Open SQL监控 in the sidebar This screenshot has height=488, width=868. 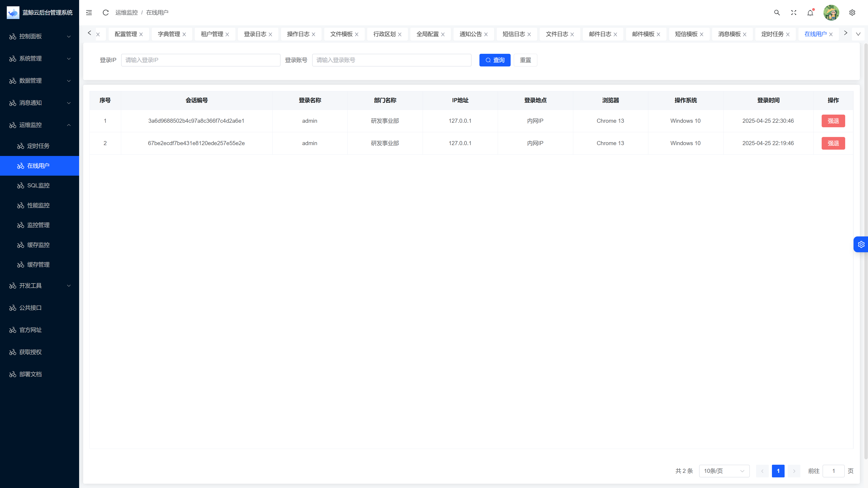point(39,185)
